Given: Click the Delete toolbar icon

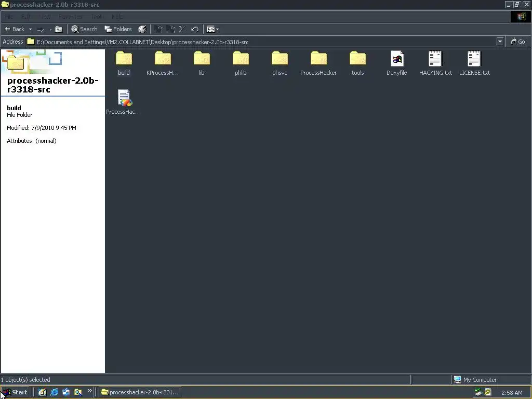Looking at the screenshot, I should [x=182, y=29].
